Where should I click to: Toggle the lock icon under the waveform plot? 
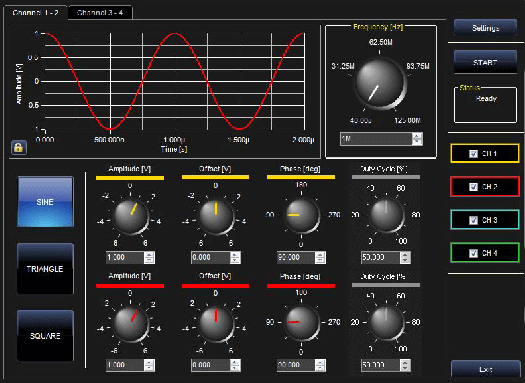coord(19,148)
